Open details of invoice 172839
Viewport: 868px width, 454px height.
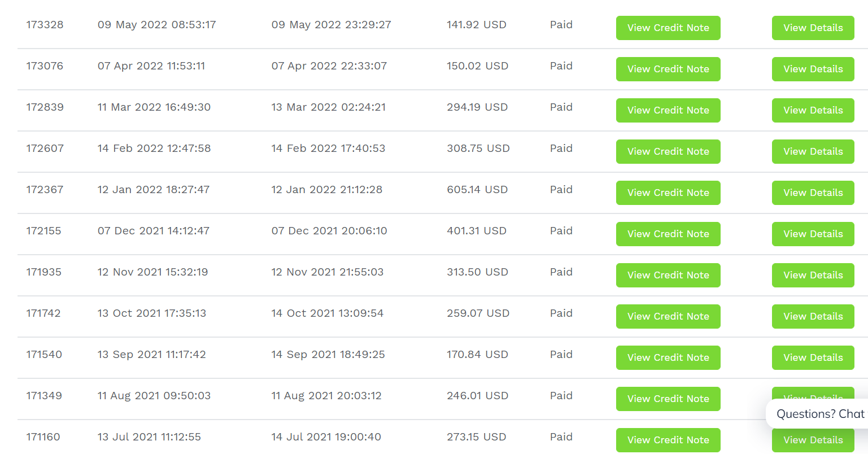pos(813,110)
